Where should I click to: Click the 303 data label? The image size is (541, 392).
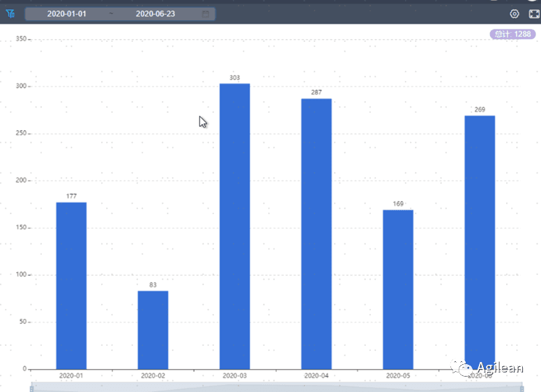click(x=235, y=77)
